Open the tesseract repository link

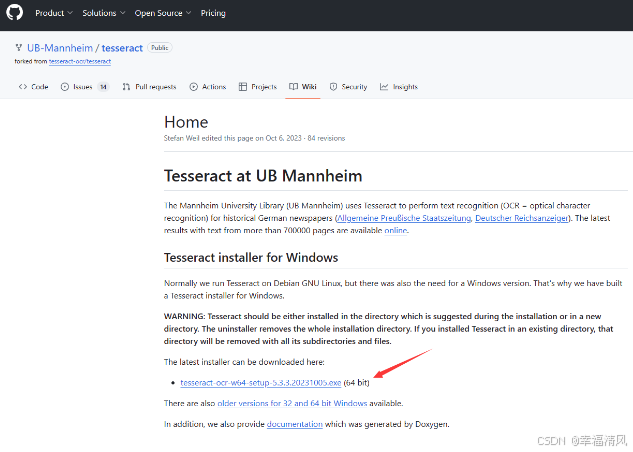pos(122,48)
